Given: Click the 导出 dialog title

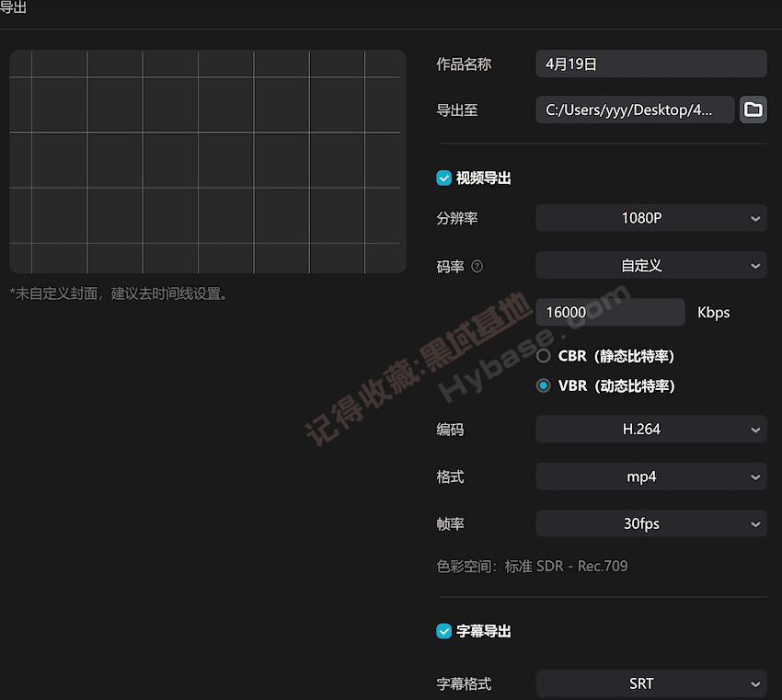Looking at the screenshot, I should pos(13,7).
